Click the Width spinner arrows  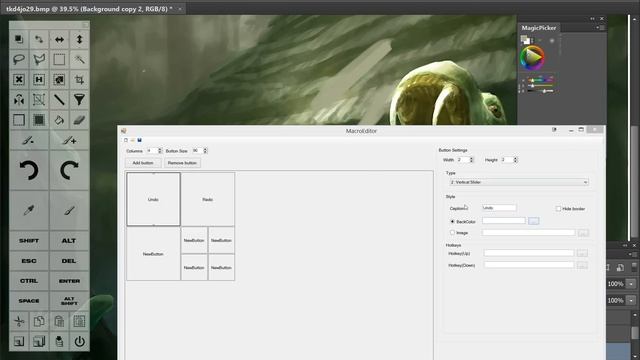pos(471,160)
